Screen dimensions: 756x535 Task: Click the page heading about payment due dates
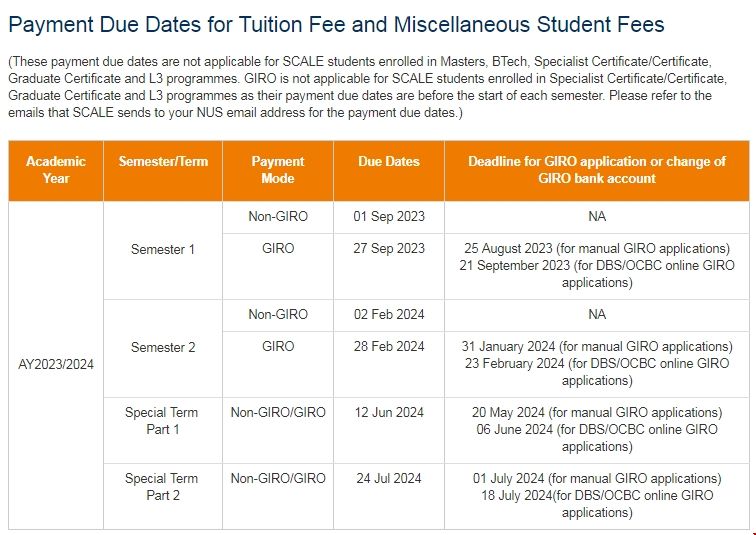pyautogui.click(x=336, y=24)
